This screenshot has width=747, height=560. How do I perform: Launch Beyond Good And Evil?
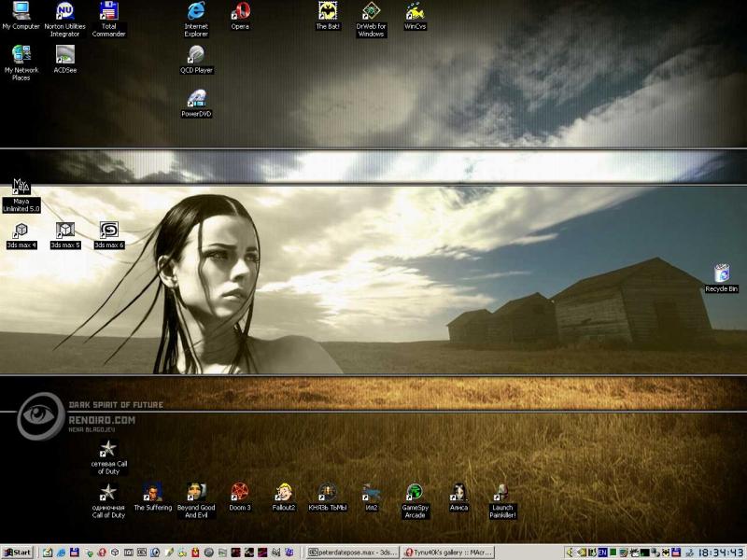(195, 493)
